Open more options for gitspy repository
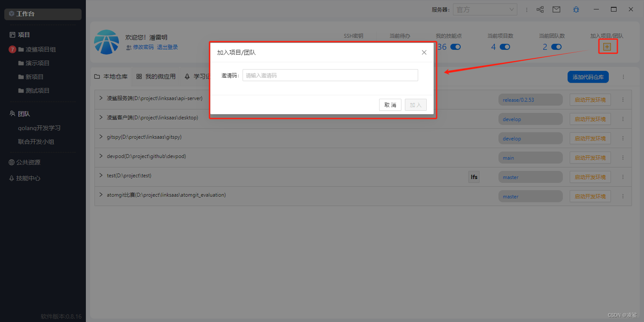The image size is (644, 322). point(623,138)
